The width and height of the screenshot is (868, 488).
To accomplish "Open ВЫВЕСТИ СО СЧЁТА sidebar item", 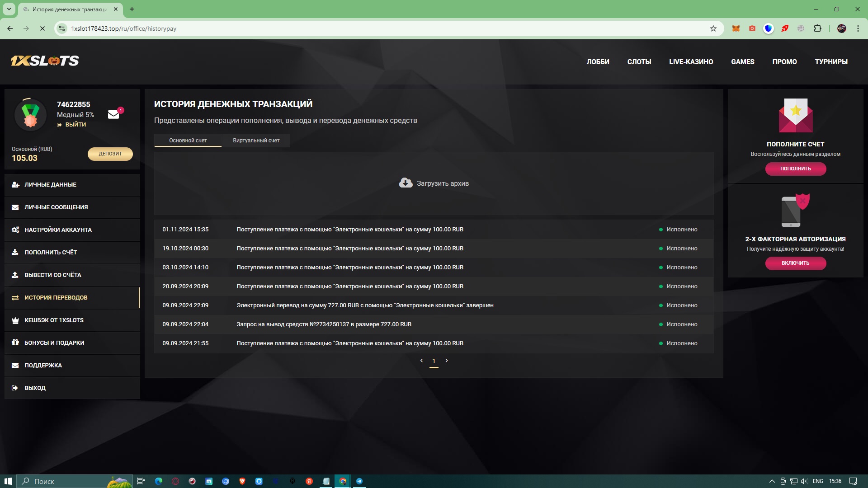I will tap(53, 275).
